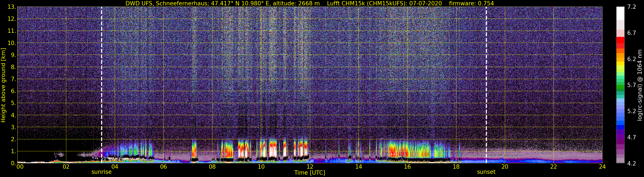
Task: Click the 'firmware: 0.754' title text
Action: coord(472,3)
